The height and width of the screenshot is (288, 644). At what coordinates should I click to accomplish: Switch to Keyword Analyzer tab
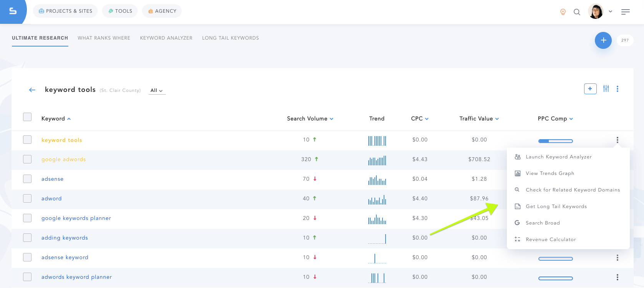pos(166,38)
